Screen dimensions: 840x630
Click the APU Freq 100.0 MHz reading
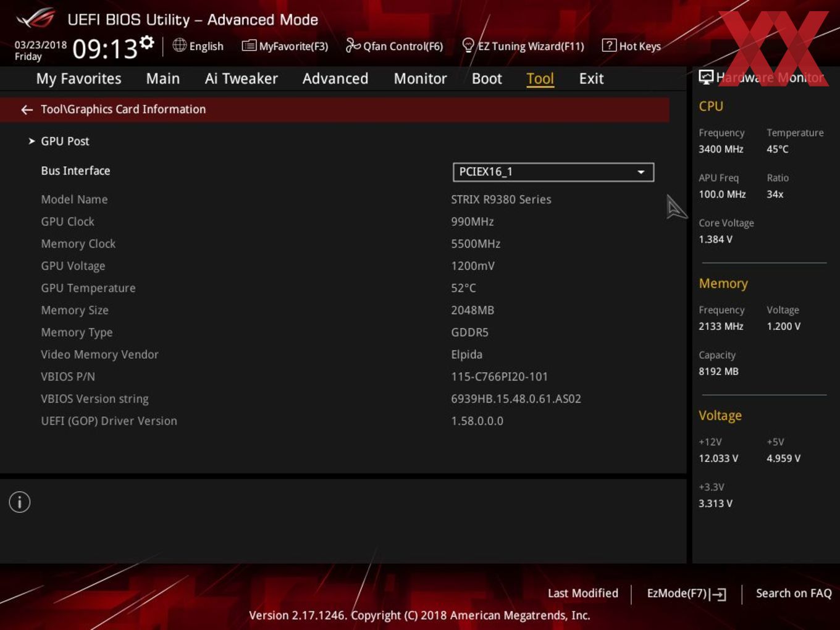(722, 195)
